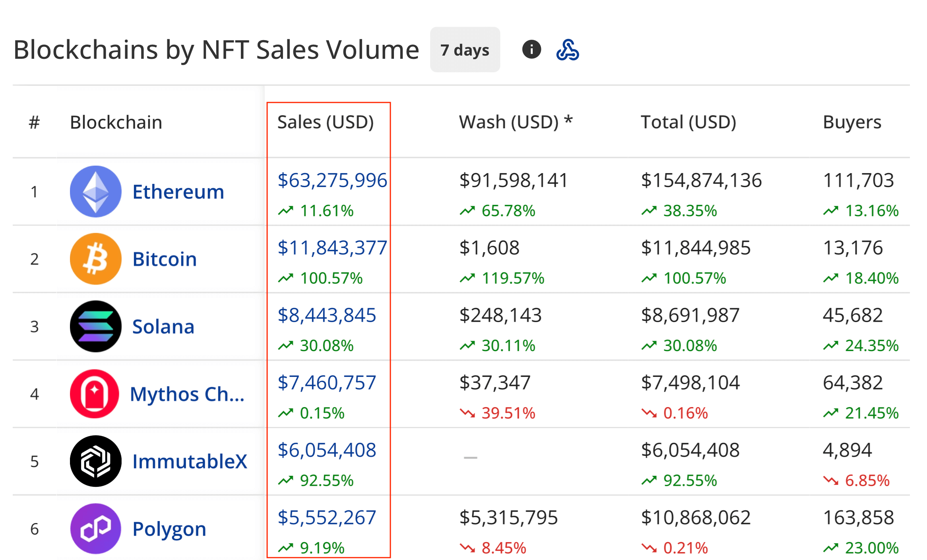This screenshot has width=927, height=560.
Task: Click the purple Polygon logo
Action: coord(95,529)
